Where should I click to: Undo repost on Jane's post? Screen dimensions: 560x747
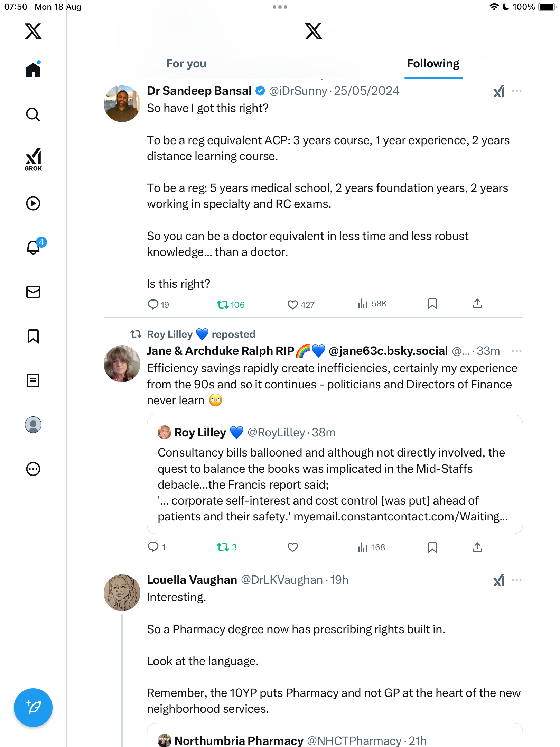pyautogui.click(x=223, y=547)
